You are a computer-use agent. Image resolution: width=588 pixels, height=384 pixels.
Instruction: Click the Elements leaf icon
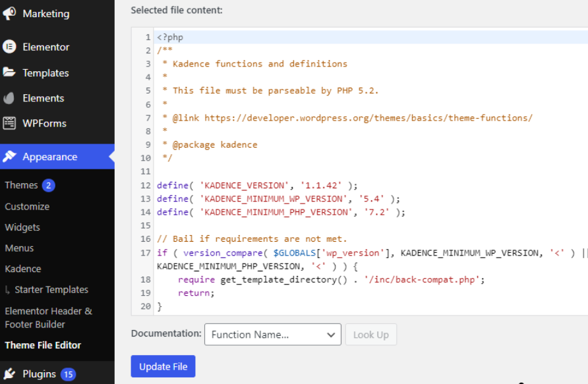tap(9, 98)
